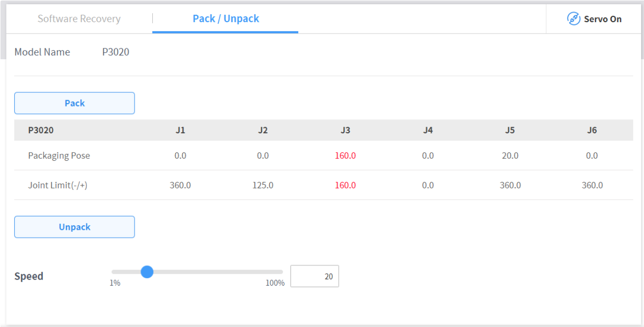Click the J3 column header

pos(345,130)
